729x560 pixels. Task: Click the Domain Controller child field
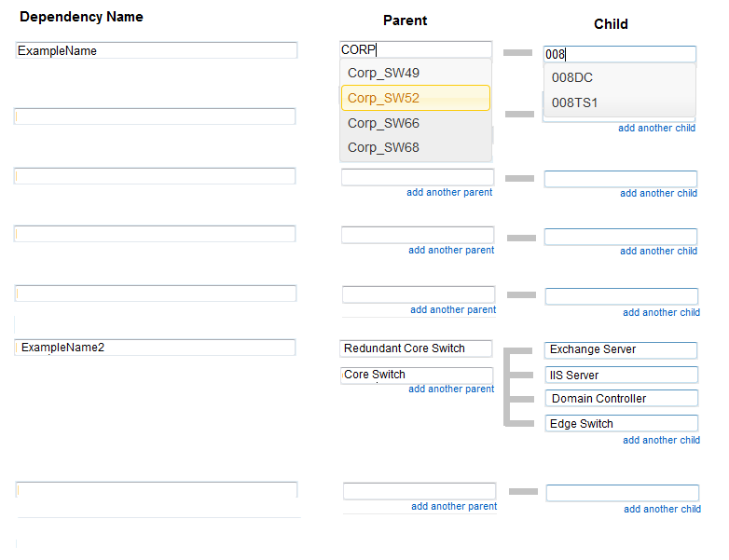[x=621, y=399]
